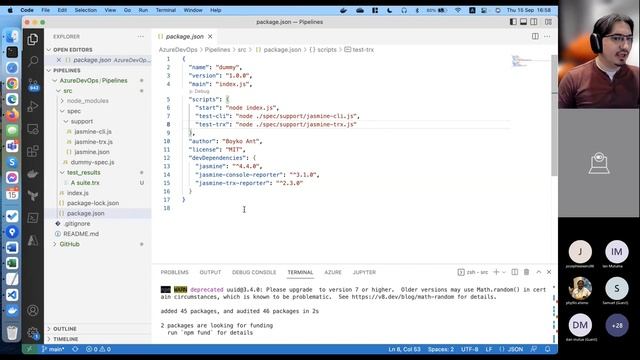Open errors and warnings count in status bar
This screenshot has height=360, width=640.
[x=98, y=349]
